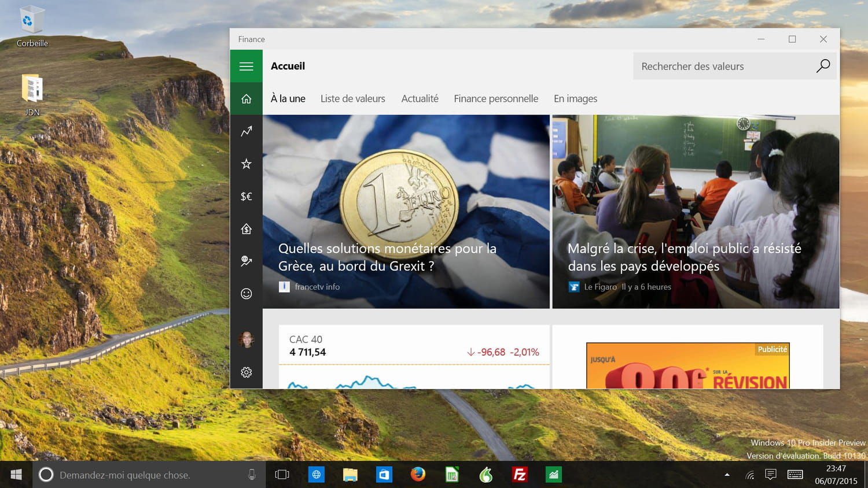Launch FileZilla from the taskbar
Screen dimensions: 868x488
pyautogui.click(x=520, y=475)
